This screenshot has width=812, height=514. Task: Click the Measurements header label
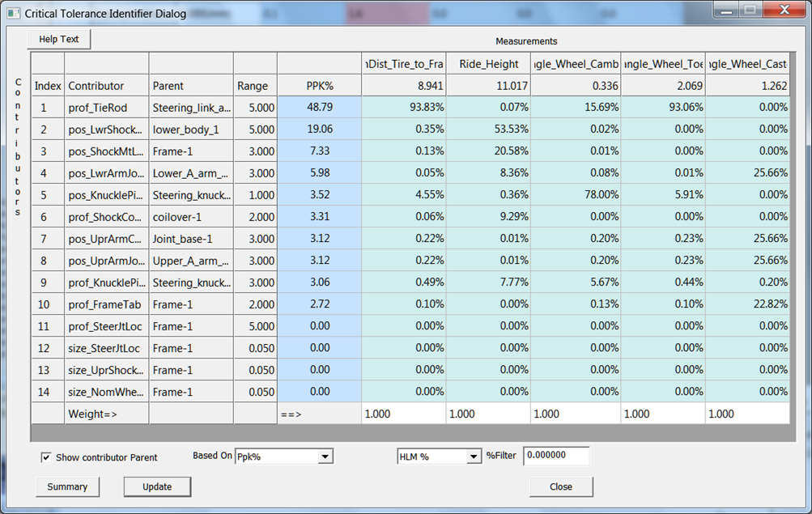(526, 41)
